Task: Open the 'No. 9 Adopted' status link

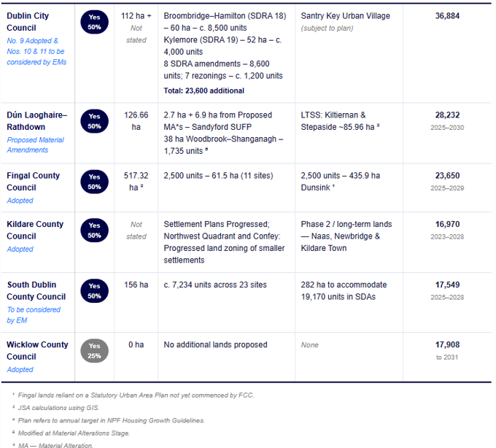Action: (36, 51)
